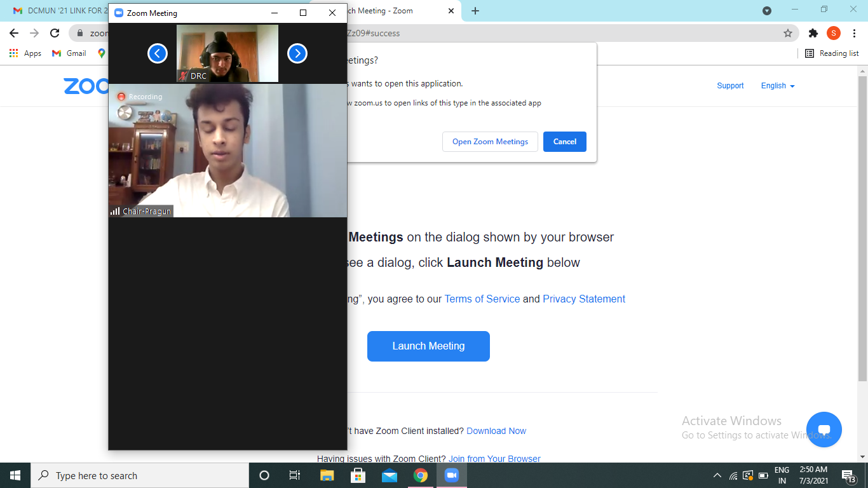Close the Launch Meeting - Zoom tab

coord(451,11)
